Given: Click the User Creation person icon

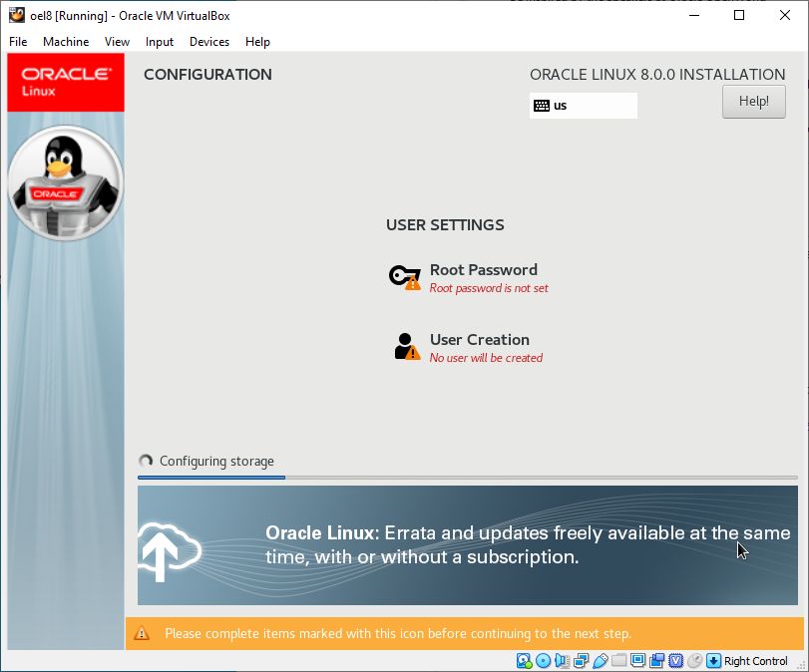Looking at the screenshot, I should (x=407, y=346).
